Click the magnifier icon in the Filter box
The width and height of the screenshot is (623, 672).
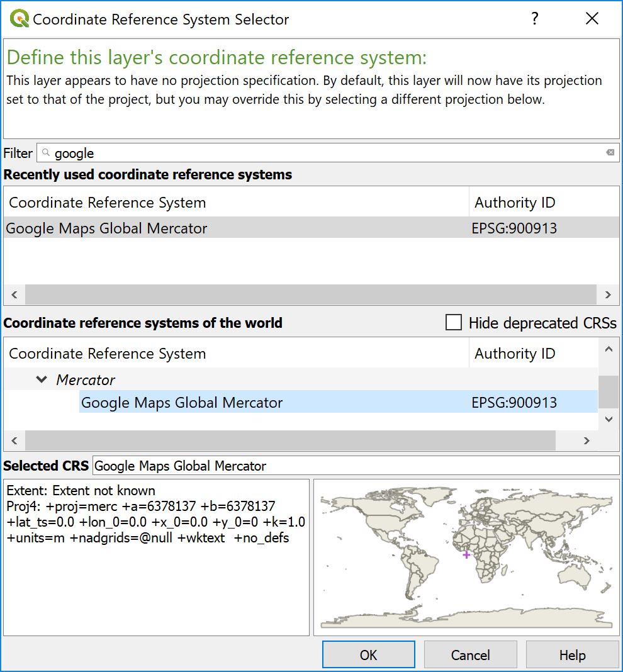pyautogui.click(x=44, y=153)
